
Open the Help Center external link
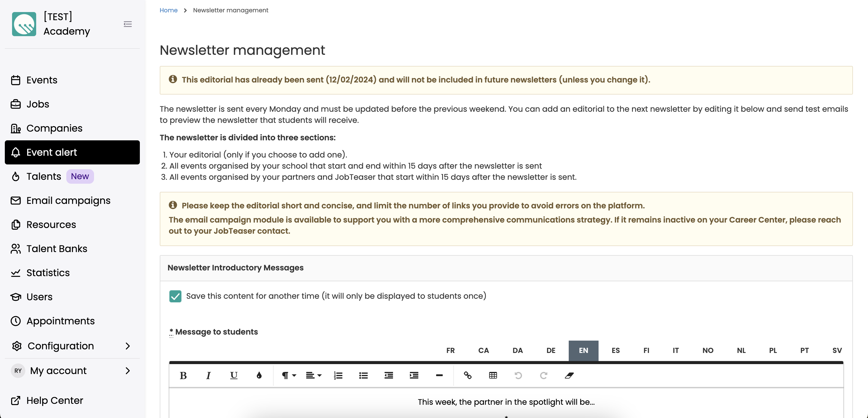(72, 400)
